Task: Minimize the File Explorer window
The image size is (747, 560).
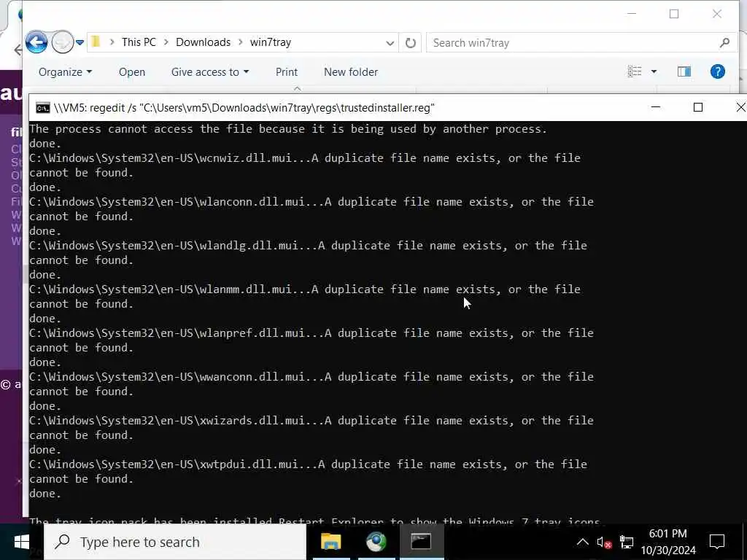Action: tap(632, 14)
